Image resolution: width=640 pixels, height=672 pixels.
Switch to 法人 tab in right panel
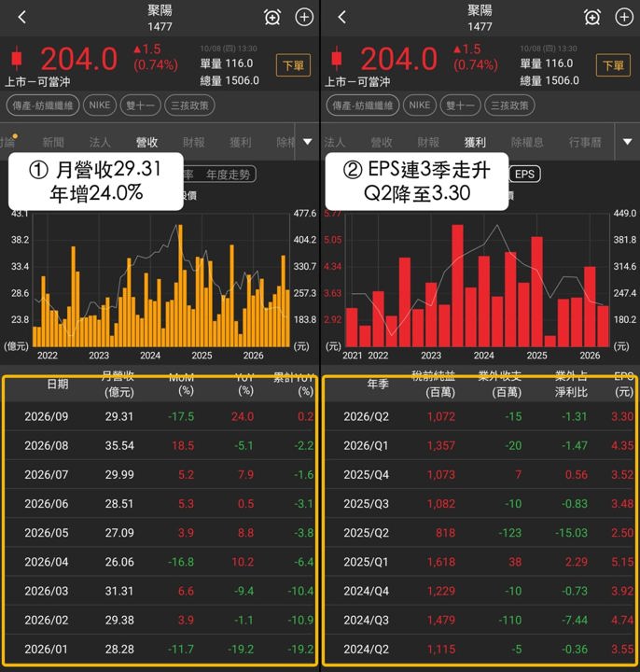point(334,142)
